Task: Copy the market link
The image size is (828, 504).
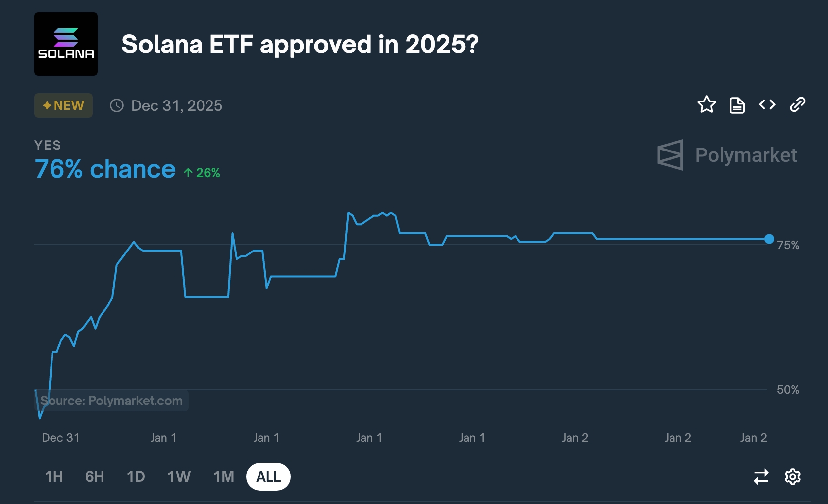Action: click(797, 105)
